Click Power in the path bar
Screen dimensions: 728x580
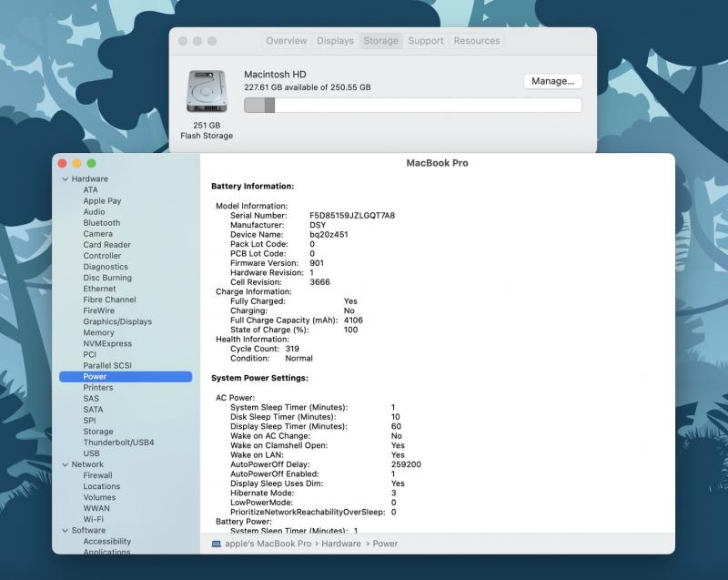[385, 544]
